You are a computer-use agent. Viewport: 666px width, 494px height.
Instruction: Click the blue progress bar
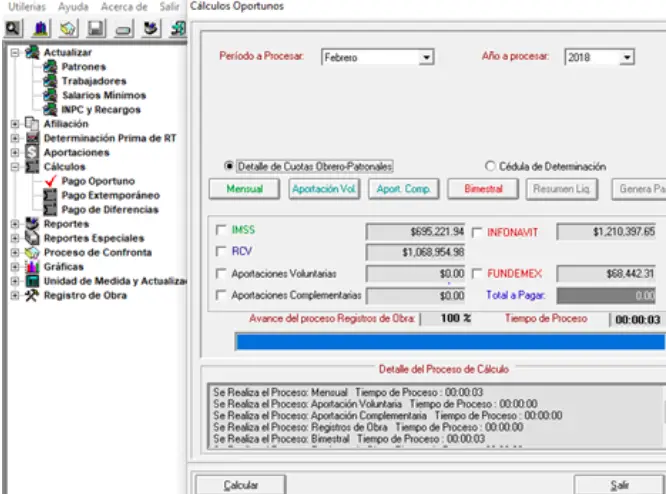tap(450, 342)
